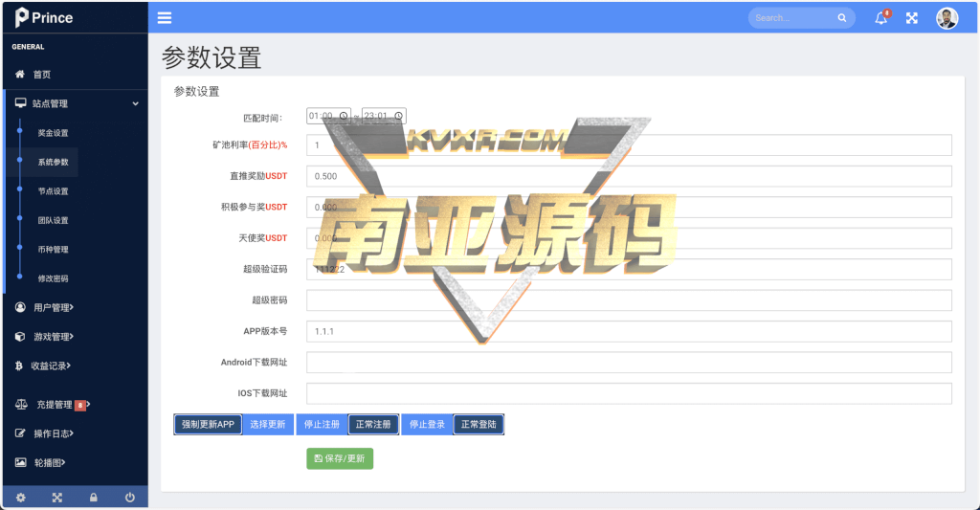Open 币种管理 submenu item

point(54,250)
